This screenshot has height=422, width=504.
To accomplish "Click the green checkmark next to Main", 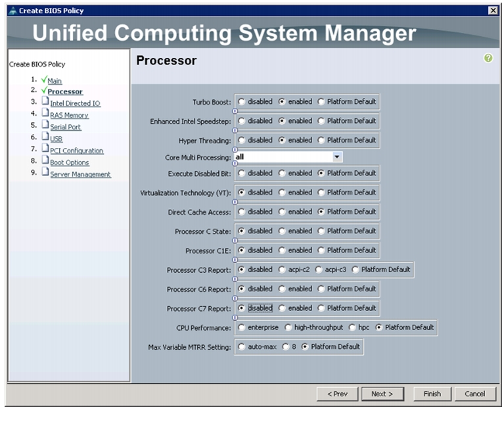I will (x=44, y=79).
